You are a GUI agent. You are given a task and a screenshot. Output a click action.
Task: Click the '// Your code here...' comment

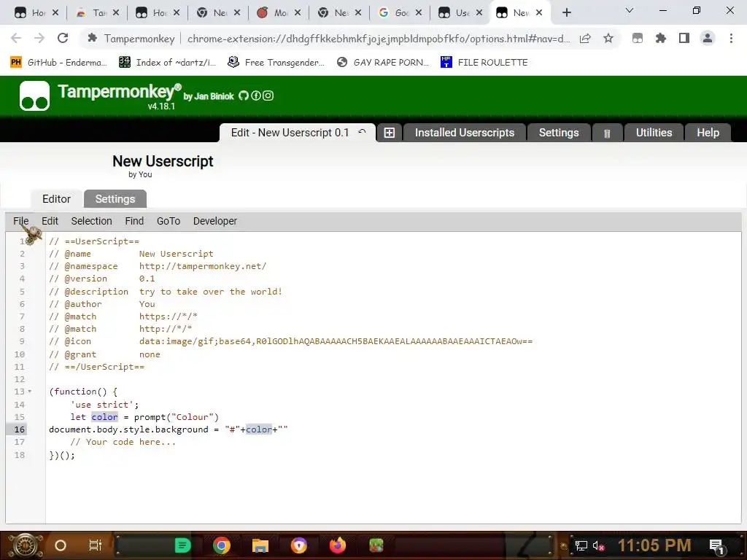click(123, 441)
